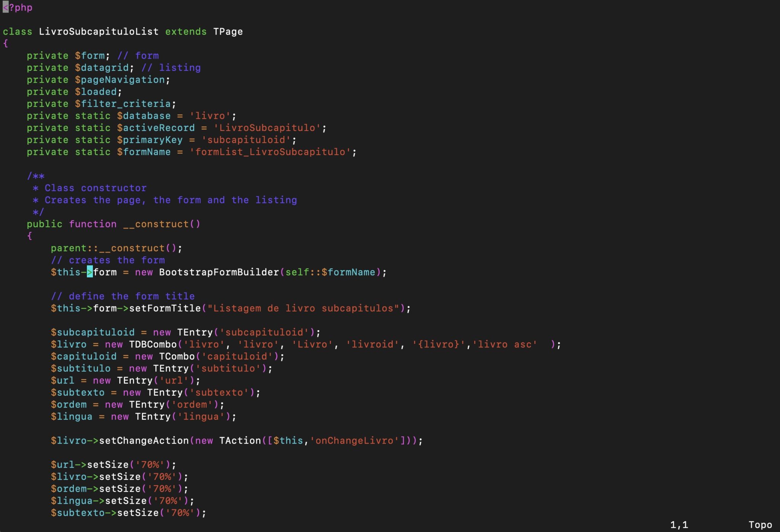Click the $pageNavigation property
The width and height of the screenshot is (780, 532).
pyautogui.click(x=120, y=80)
